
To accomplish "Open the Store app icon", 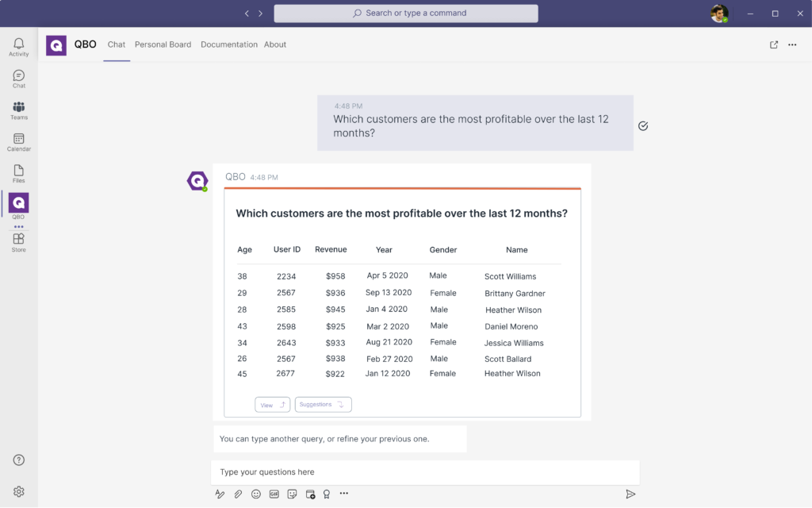I will click(x=19, y=242).
